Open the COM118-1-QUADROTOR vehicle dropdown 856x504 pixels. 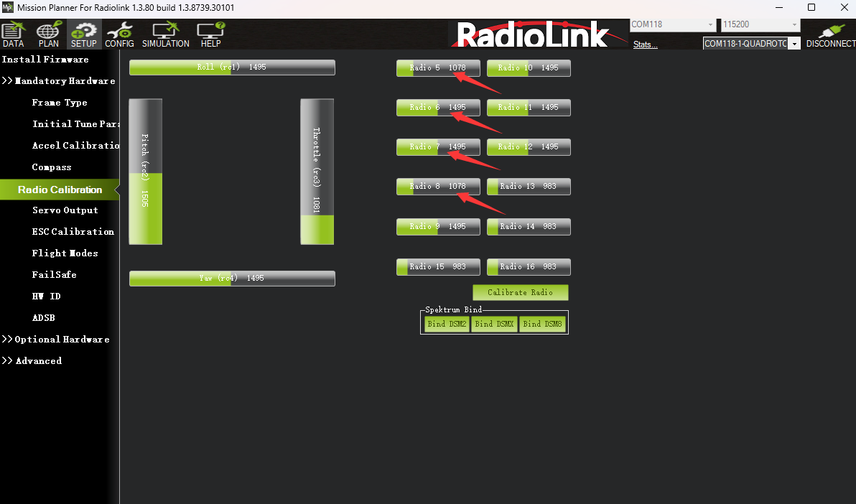(x=751, y=44)
